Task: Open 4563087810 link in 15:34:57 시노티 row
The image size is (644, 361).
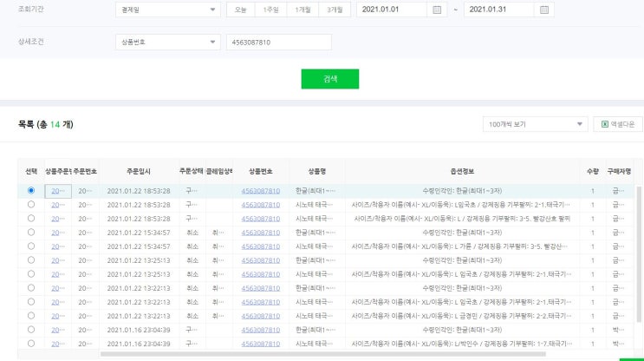Action: [260, 246]
